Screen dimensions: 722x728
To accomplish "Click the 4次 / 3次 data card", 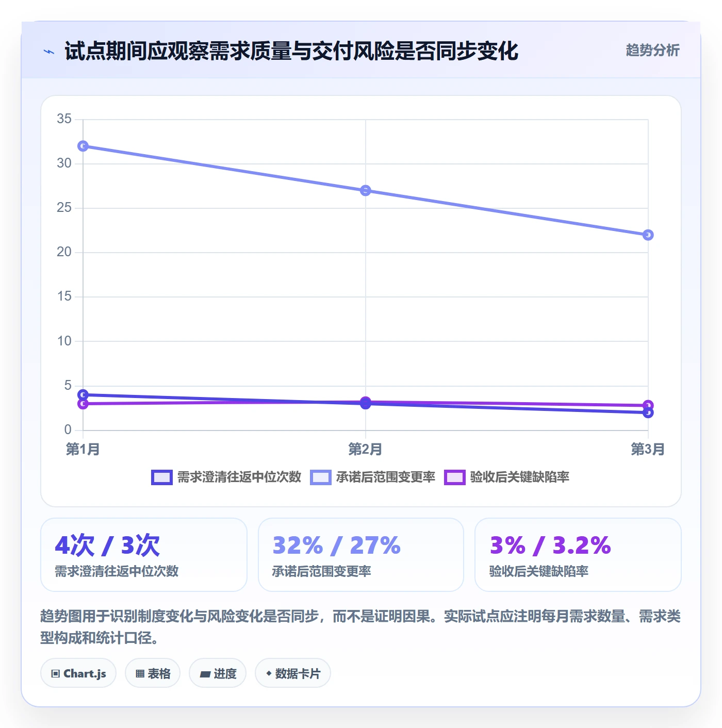I will coord(144,555).
